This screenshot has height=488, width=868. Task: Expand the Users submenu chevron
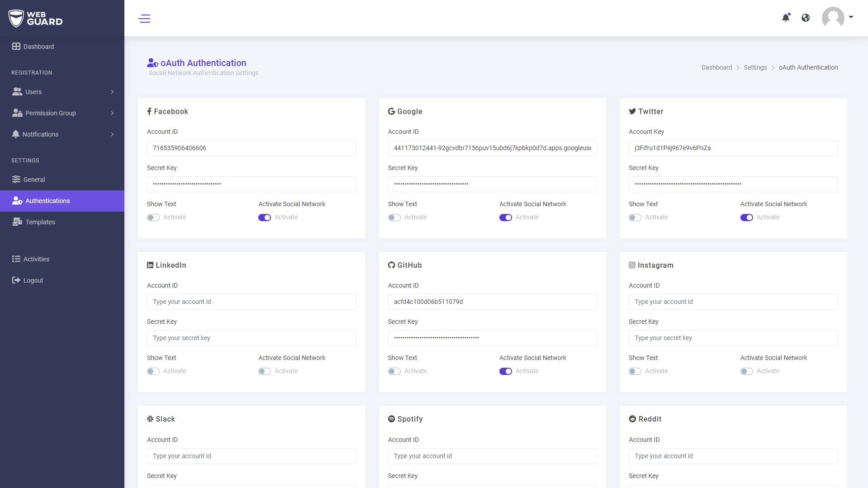112,92
